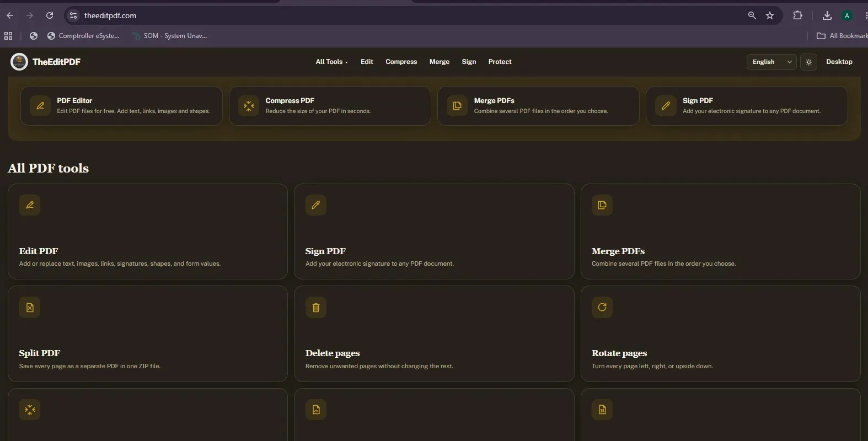Bookmark this page with the star icon
The width and height of the screenshot is (868, 441).
point(770,15)
